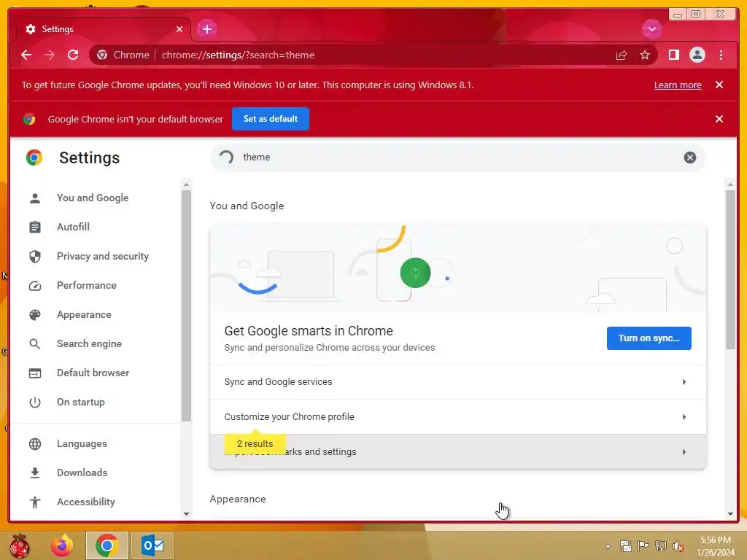Expand Customize your Chrome profile row
Image resolution: width=747 pixels, height=560 pixels.
[x=458, y=416]
